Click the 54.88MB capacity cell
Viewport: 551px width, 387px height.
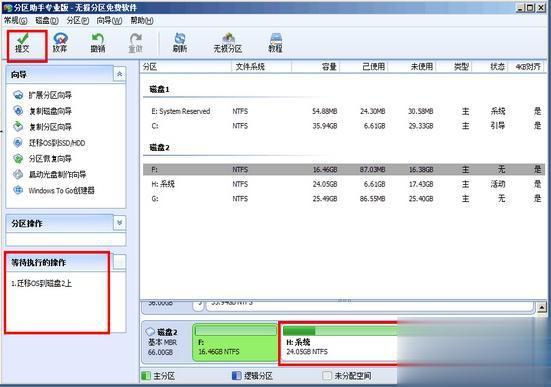[325, 111]
